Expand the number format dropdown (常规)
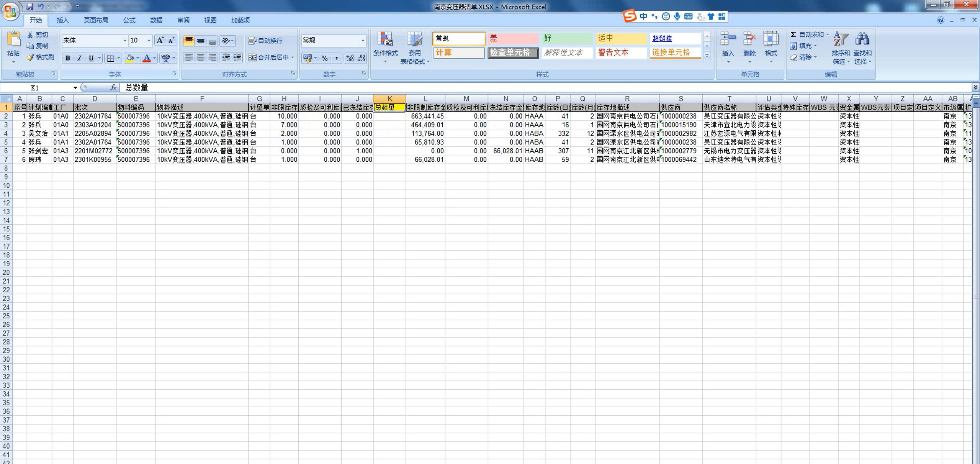 click(x=362, y=41)
